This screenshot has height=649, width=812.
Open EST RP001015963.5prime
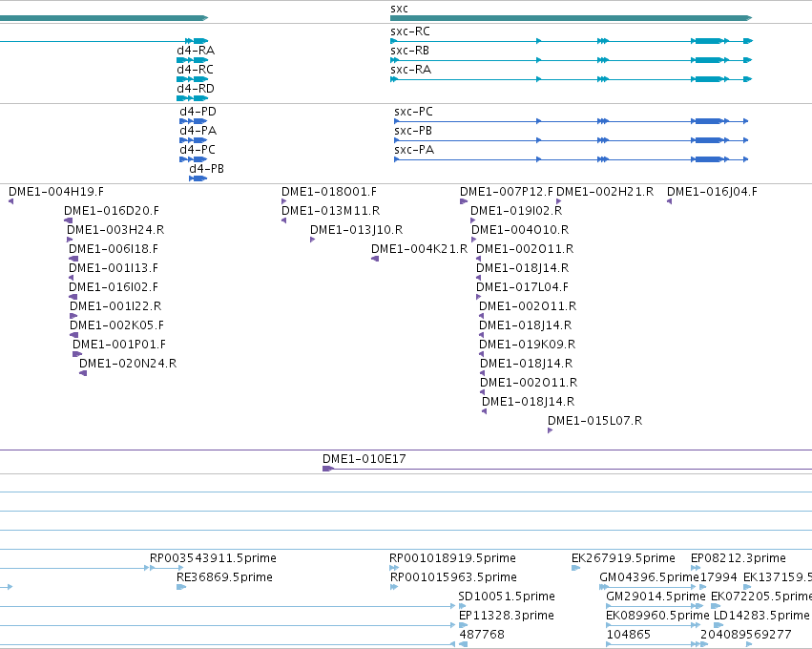pos(453,578)
